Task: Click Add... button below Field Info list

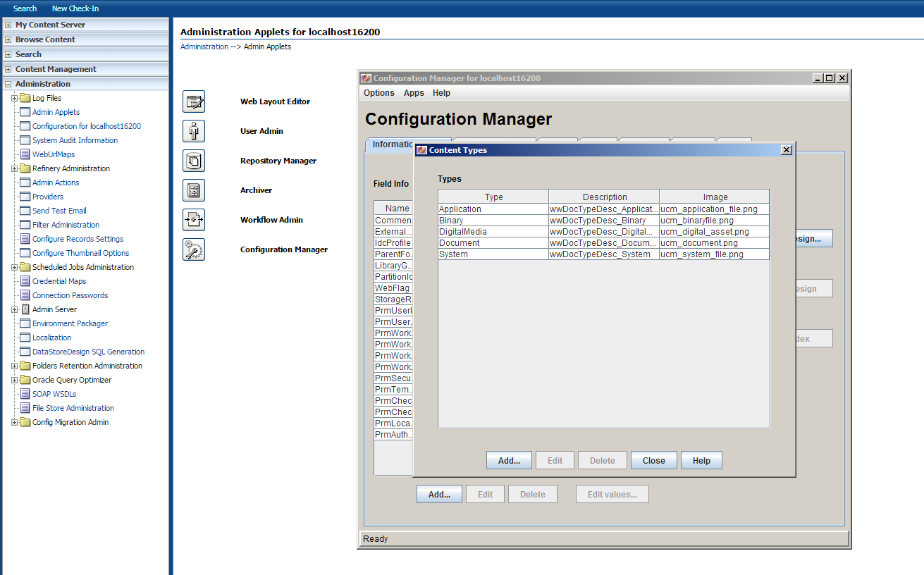Action: coord(439,494)
